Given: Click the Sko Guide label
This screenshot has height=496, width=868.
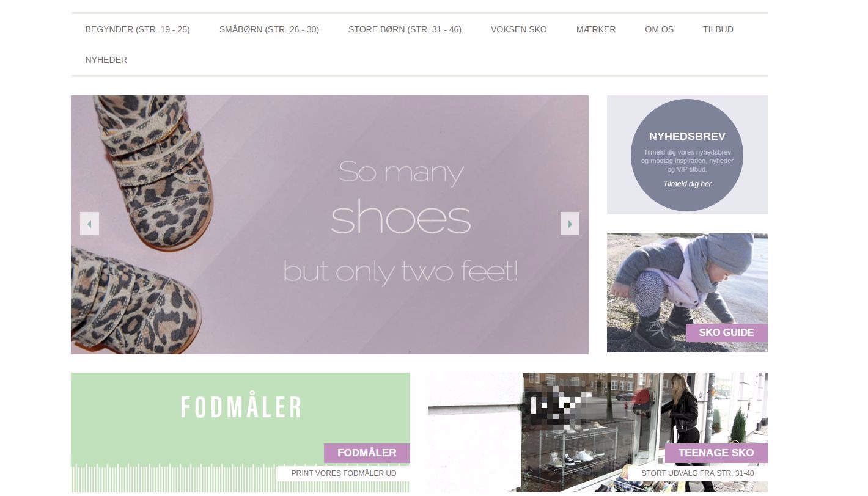Looking at the screenshot, I should [x=726, y=333].
